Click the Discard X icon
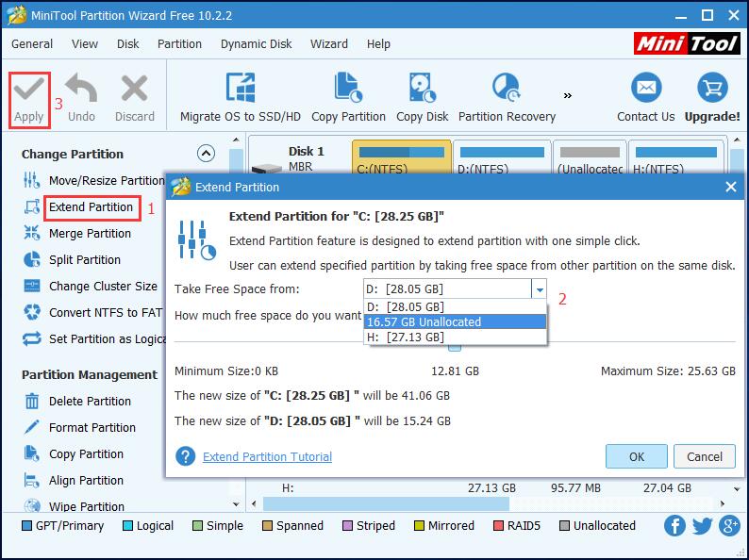The width and height of the screenshot is (749, 560). [134, 89]
